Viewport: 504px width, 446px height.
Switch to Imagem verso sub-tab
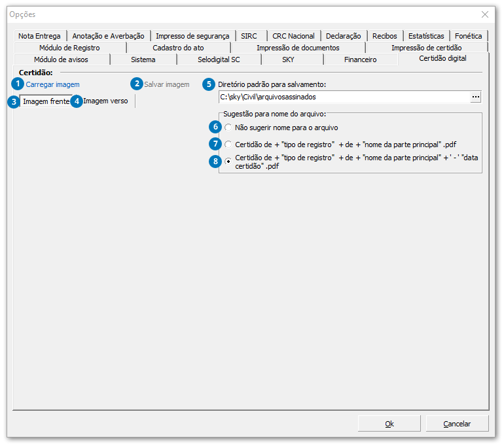tap(105, 101)
